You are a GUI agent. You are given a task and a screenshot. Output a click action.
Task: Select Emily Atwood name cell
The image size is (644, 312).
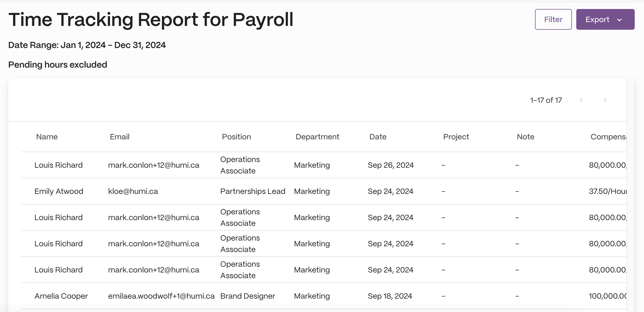(x=59, y=191)
